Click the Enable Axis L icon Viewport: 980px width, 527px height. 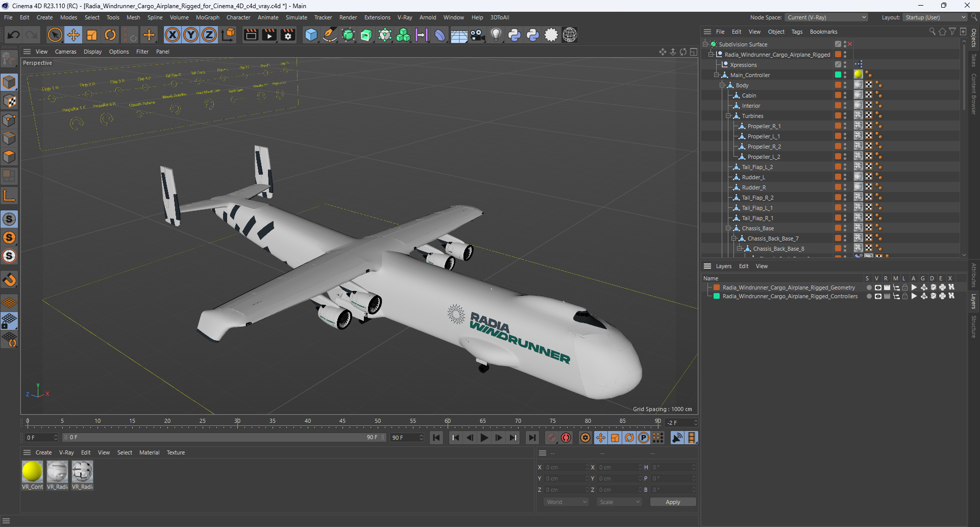[9, 195]
